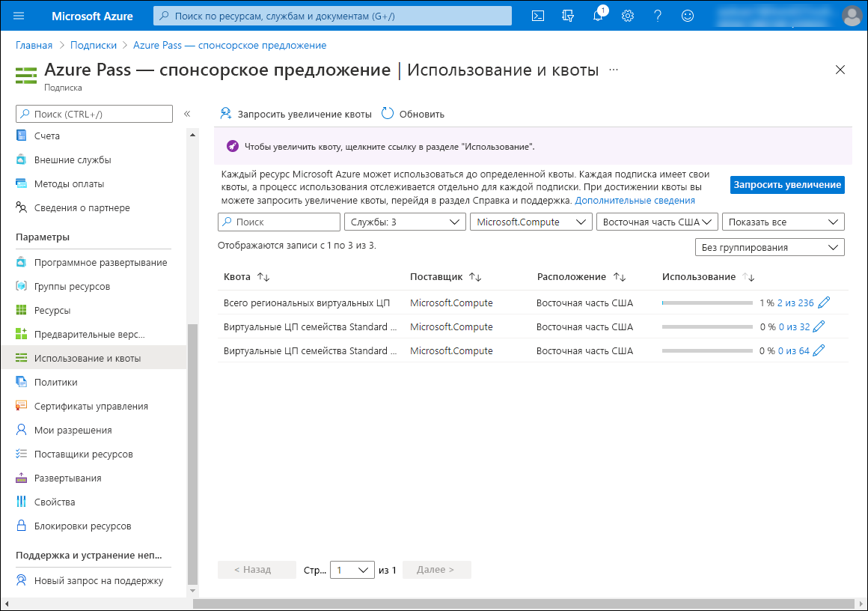Viewport: 868px width, 611px height.
Task: Click Запросить увеличение квоты toolbar button
Action: [x=296, y=114]
